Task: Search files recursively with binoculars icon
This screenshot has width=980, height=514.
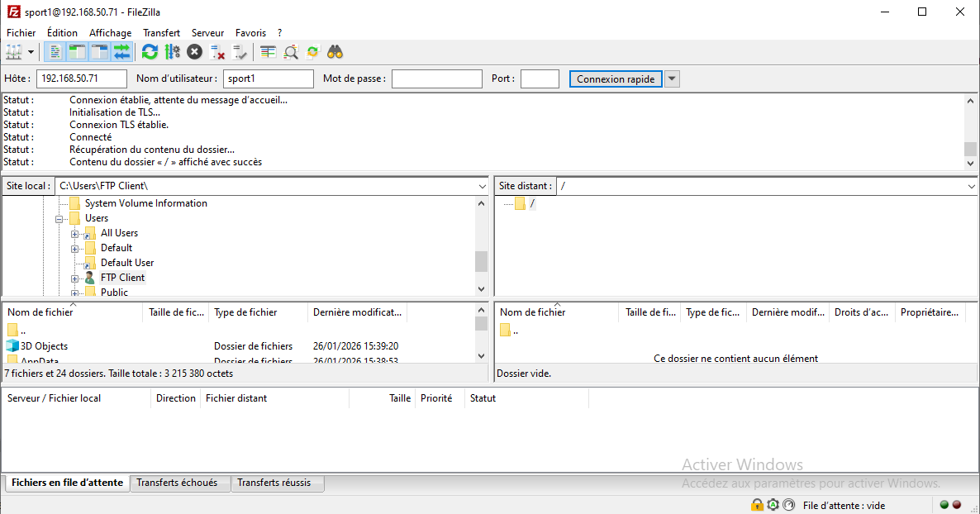Action: click(335, 53)
